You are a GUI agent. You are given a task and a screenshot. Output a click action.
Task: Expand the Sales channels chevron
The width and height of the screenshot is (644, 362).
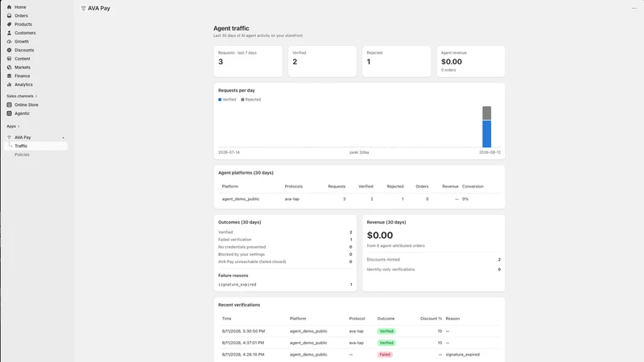(x=36, y=96)
